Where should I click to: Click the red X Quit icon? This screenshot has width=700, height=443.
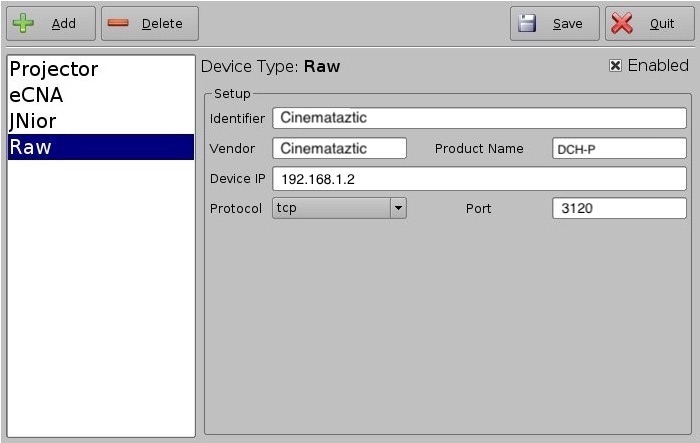[622, 23]
